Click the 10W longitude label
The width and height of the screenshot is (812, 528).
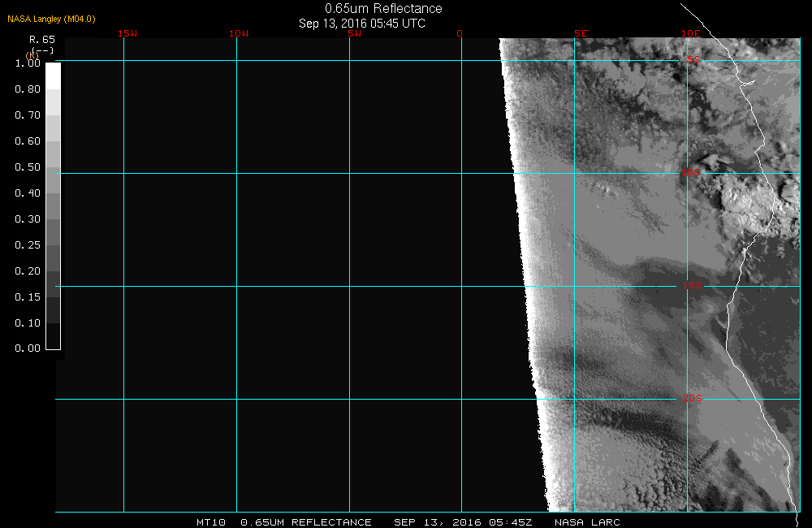pos(239,33)
